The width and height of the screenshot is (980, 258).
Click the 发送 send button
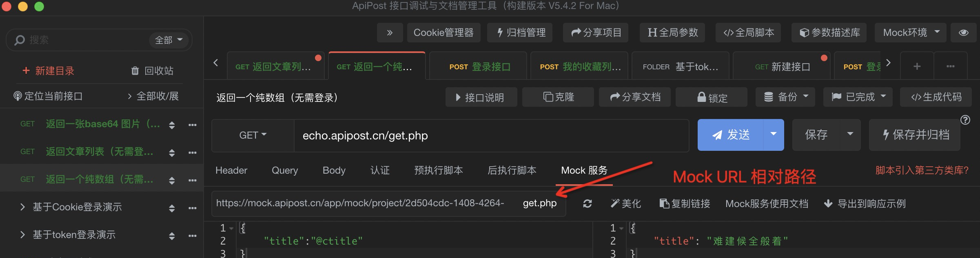point(730,135)
